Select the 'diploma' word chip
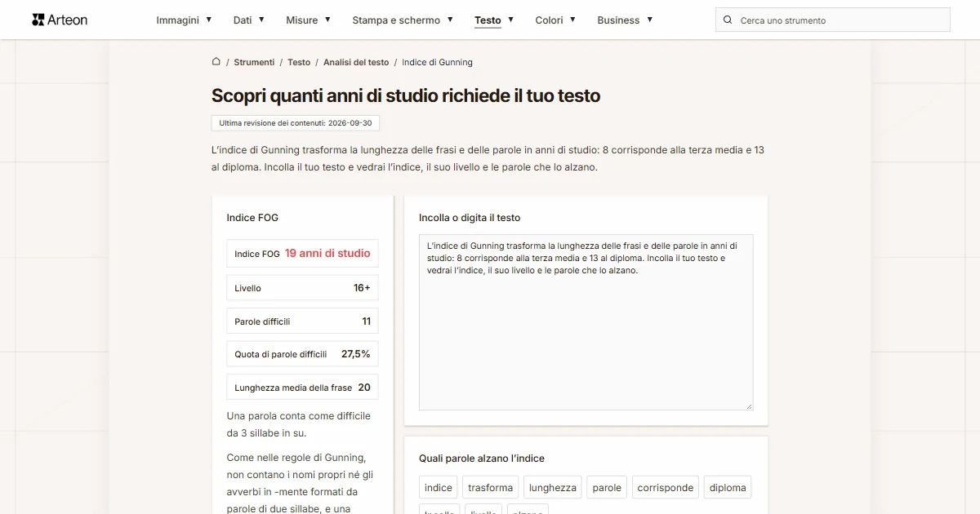Screen dimensions: 980x514 (x=728, y=488)
